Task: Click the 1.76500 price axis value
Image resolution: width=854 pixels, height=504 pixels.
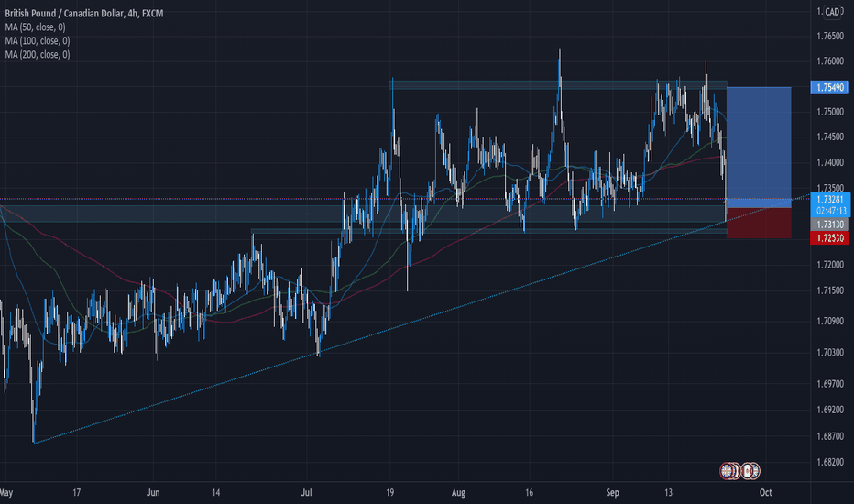Action: (830, 36)
